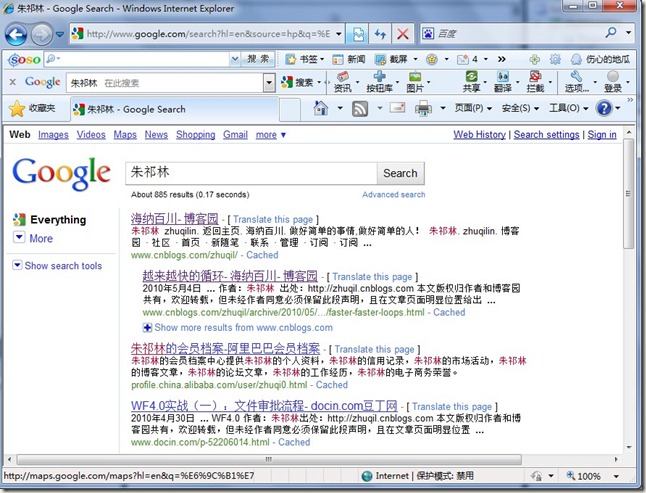Click inside the URL address bar

(x=208, y=34)
